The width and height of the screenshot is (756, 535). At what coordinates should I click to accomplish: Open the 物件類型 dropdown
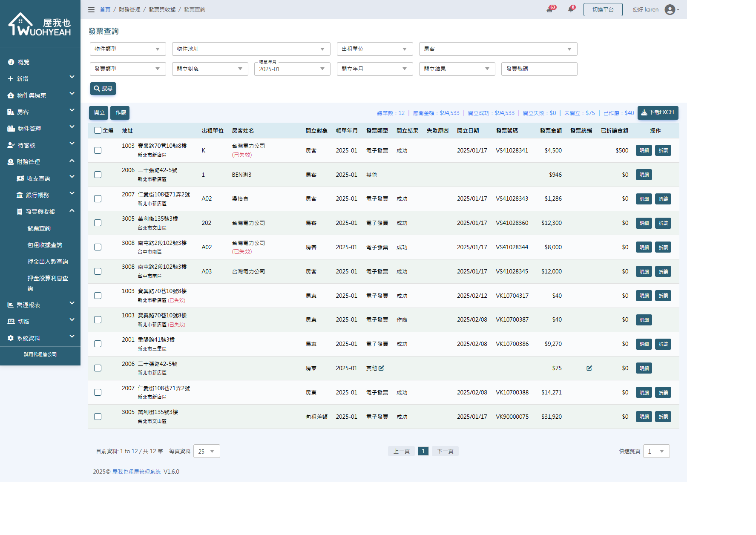pos(127,49)
